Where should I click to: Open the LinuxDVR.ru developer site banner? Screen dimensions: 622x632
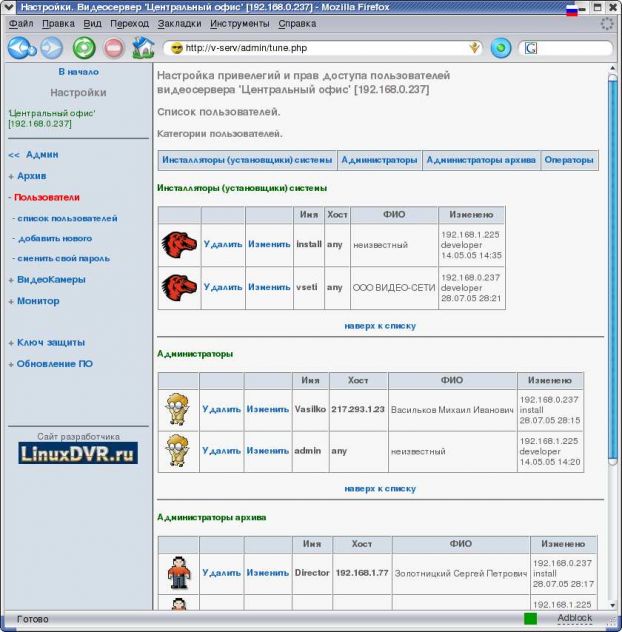click(x=78, y=453)
